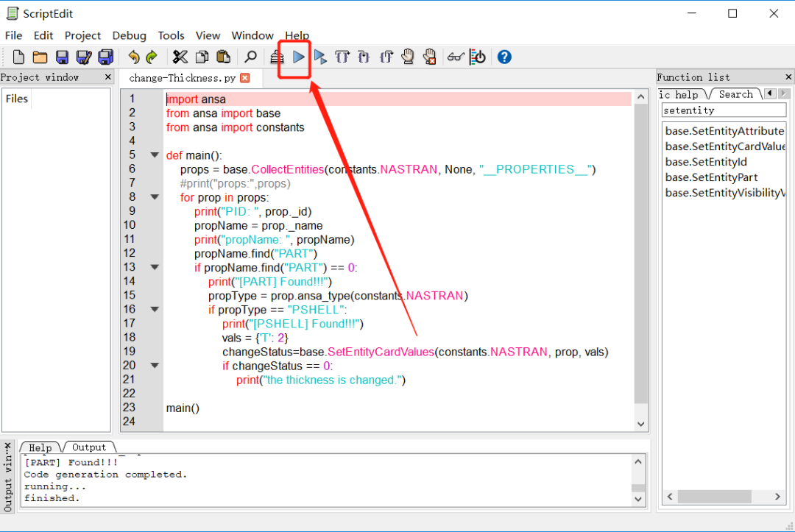The height and width of the screenshot is (532, 795).
Task: Open the File menu
Action: (14, 35)
